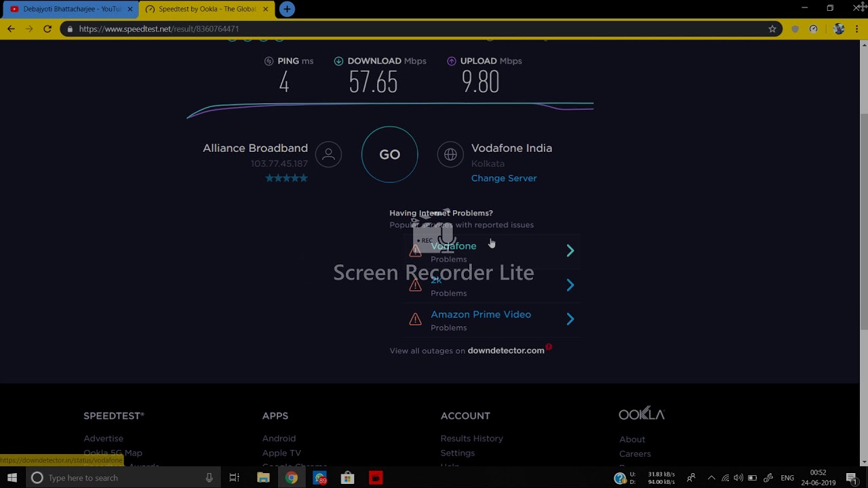Open the red recorder taskbar app

[376, 478]
